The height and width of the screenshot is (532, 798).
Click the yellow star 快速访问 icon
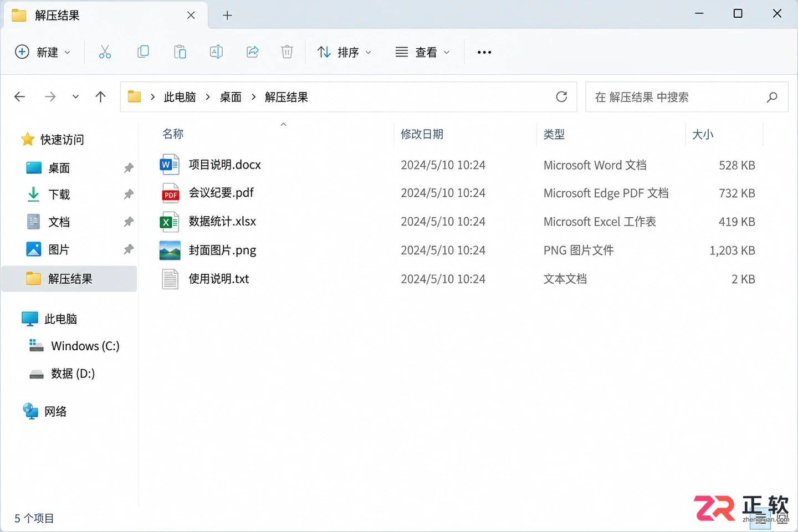point(28,139)
